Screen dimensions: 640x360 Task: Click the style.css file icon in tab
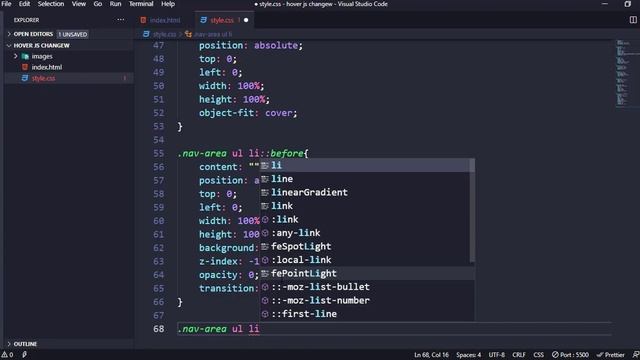(x=203, y=20)
